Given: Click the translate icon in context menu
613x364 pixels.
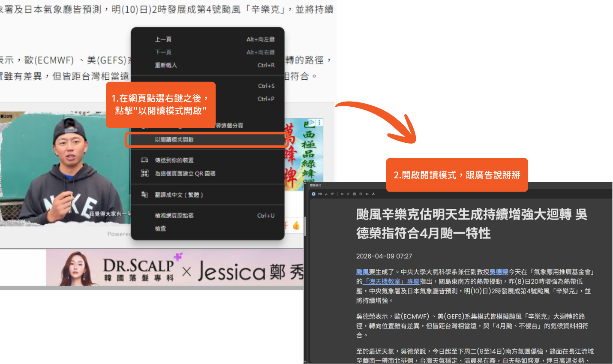Looking at the screenshot, I should (145, 195).
